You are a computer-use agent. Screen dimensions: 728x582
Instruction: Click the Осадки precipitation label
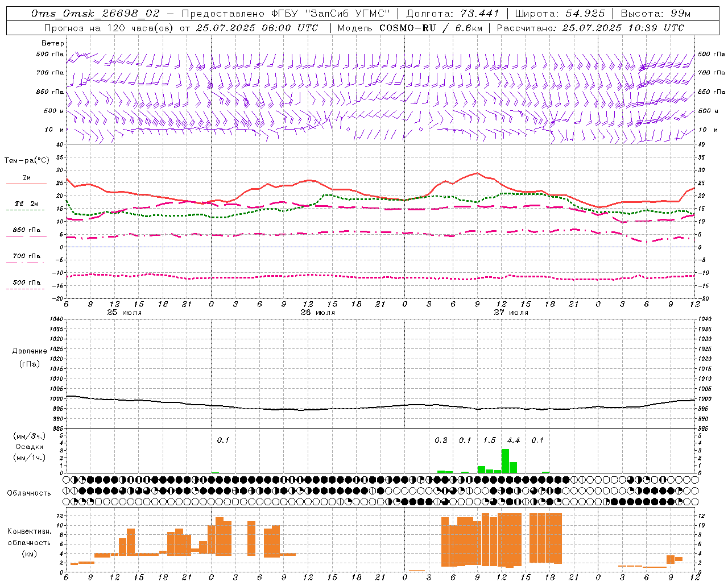(30, 447)
